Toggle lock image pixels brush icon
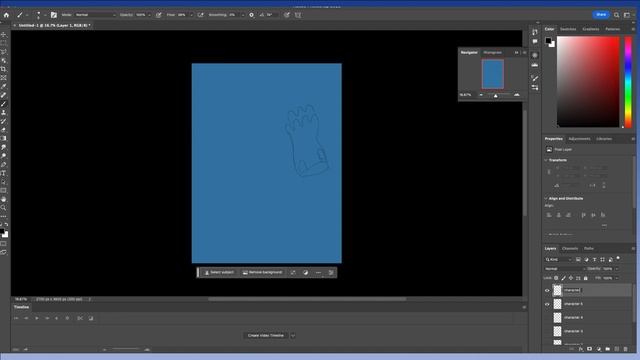640x360 pixels. pos(563,278)
